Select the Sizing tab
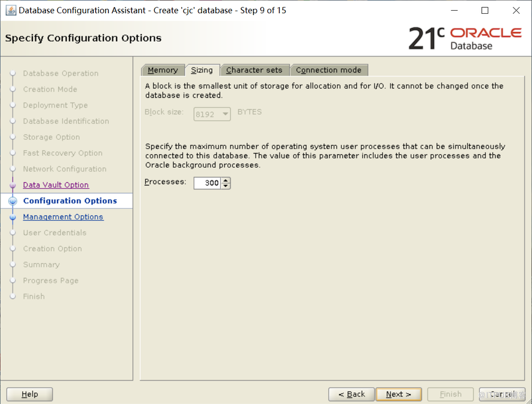 202,70
